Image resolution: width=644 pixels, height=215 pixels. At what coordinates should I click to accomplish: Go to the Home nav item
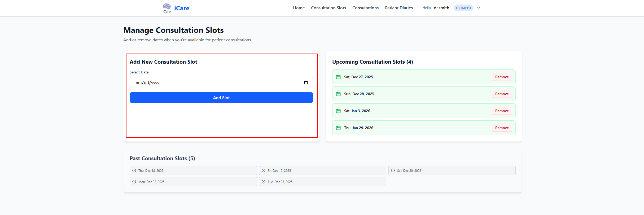tap(299, 8)
